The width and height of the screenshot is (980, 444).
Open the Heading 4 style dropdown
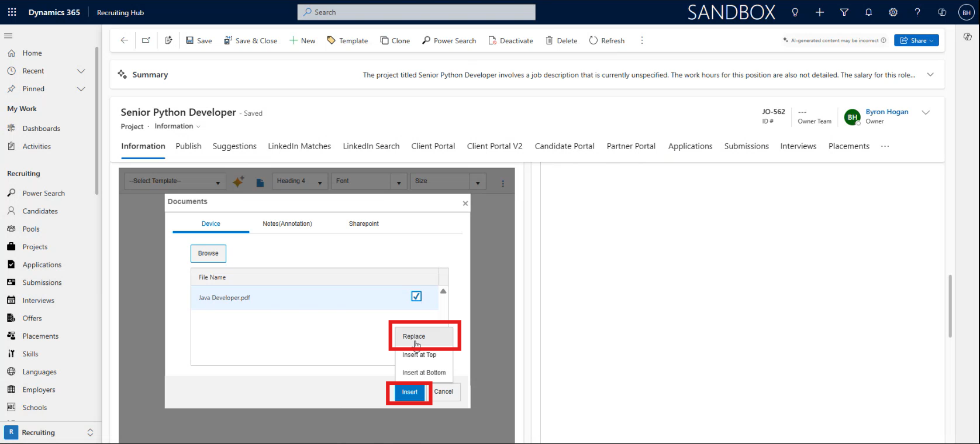click(299, 181)
